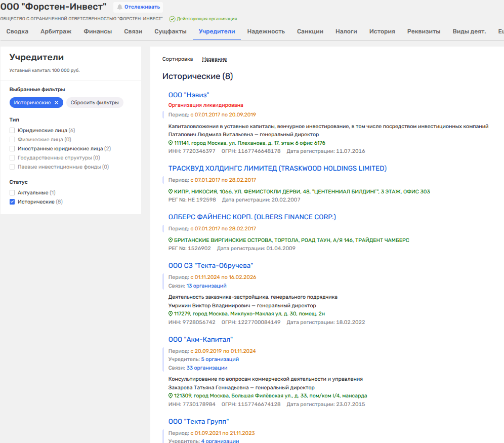Click the bell icon beside Отслеживать
The width and height of the screenshot is (504, 443).
coord(120,7)
